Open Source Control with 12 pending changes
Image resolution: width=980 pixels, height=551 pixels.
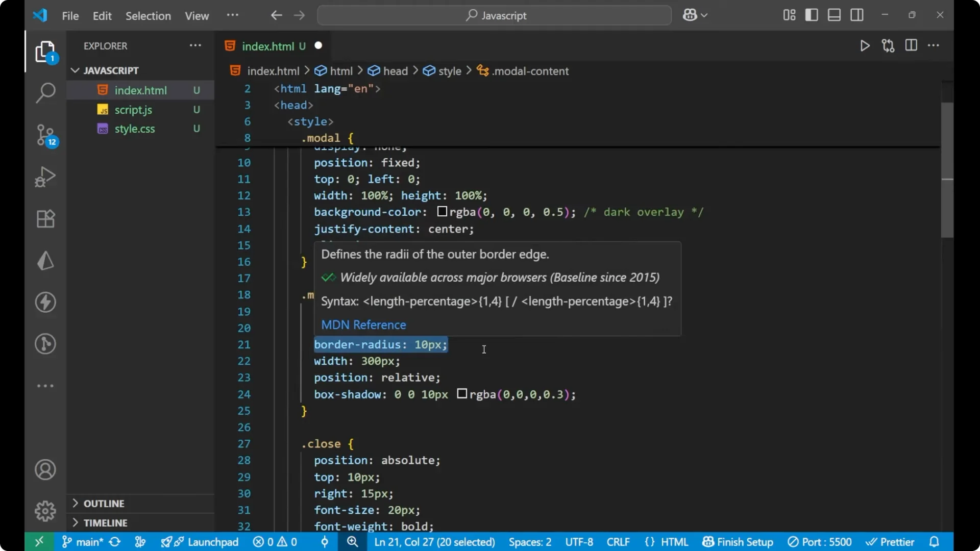pyautogui.click(x=45, y=135)
